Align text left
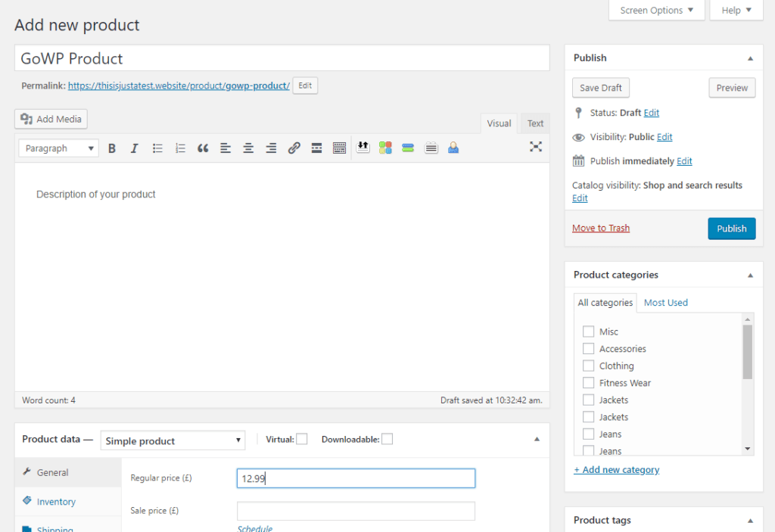The image size is (775, 532). 226,148
